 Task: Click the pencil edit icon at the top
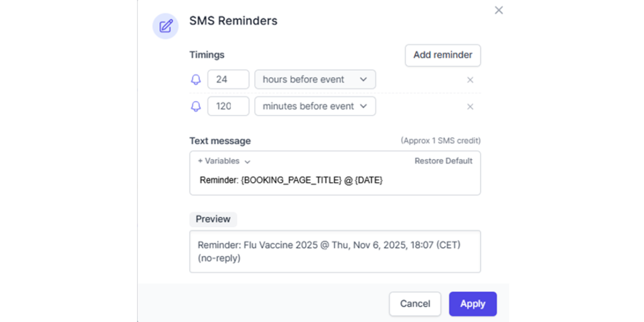(x=165, y=26)
